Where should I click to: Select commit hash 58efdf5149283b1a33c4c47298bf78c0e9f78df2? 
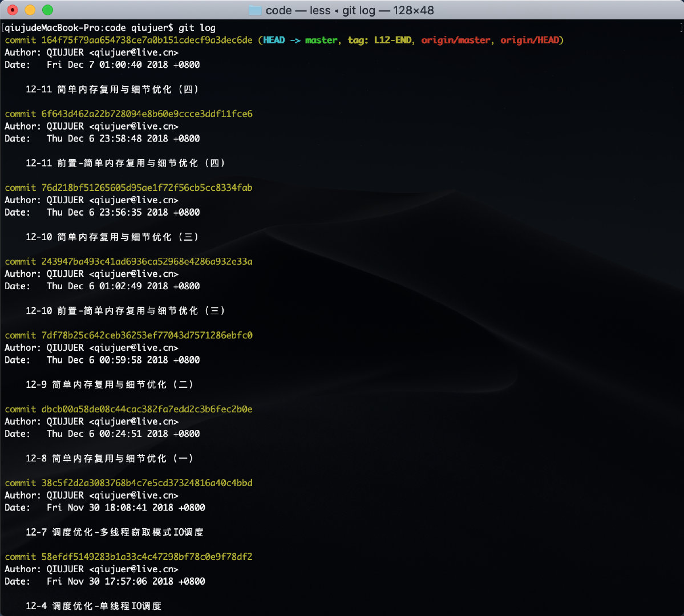coord(147,557)
